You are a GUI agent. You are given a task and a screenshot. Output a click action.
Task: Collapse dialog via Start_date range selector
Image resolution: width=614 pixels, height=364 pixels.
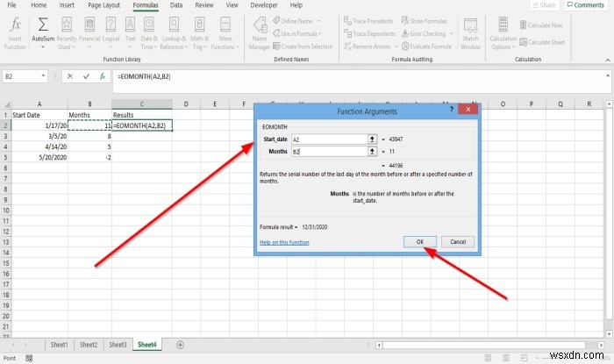coord(372,139)
